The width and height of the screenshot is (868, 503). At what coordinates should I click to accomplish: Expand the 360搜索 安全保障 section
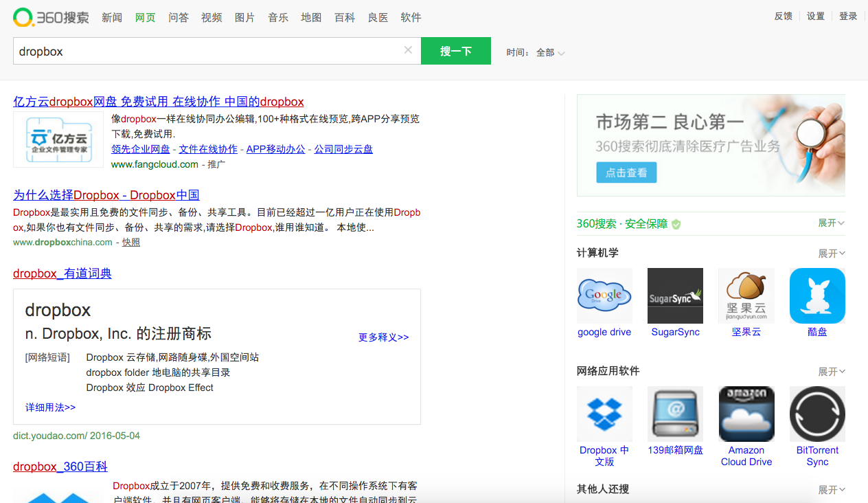click(x=831, y=223)
